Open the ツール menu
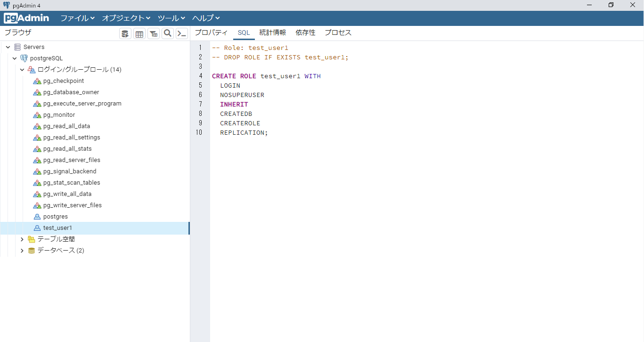 tap(171, 18)
